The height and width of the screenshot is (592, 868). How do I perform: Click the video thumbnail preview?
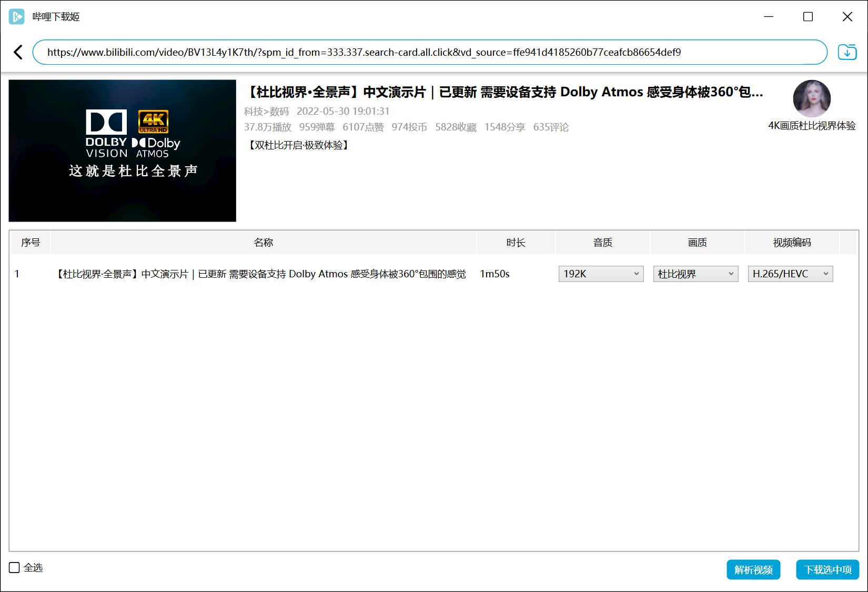[x=122, y=150]
